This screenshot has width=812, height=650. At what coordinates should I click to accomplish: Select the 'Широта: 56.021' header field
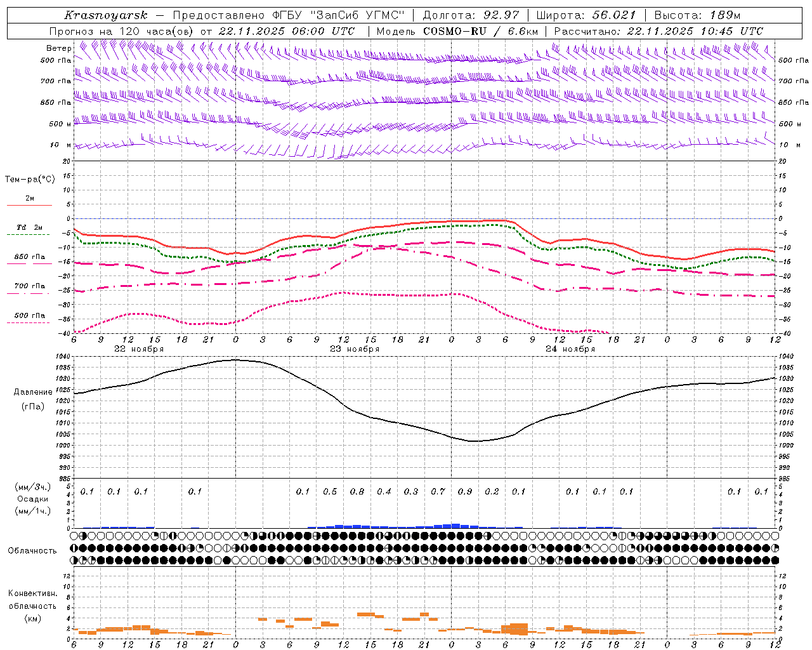pyautogui.click(x=586, y=15)
